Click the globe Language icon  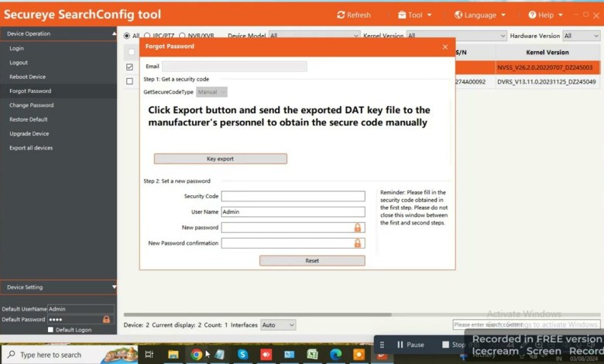coord(458,15)
